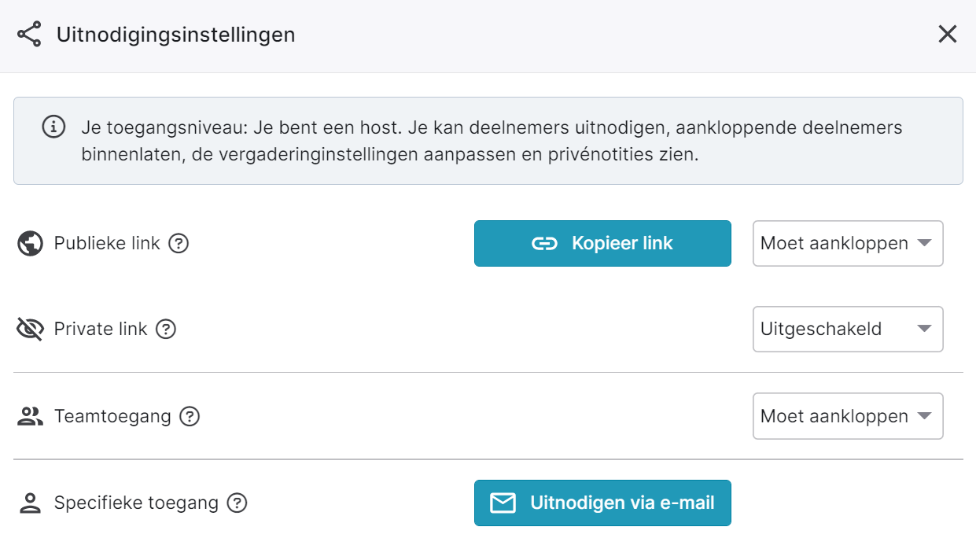Click the share icon in the dialog header
976x560 pixels.
[29, 35]
